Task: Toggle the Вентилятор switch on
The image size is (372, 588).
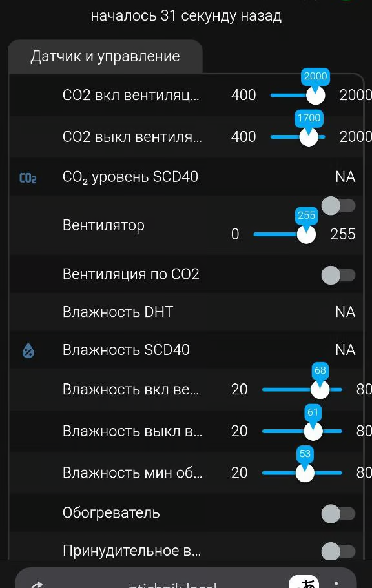Action: 338,206
